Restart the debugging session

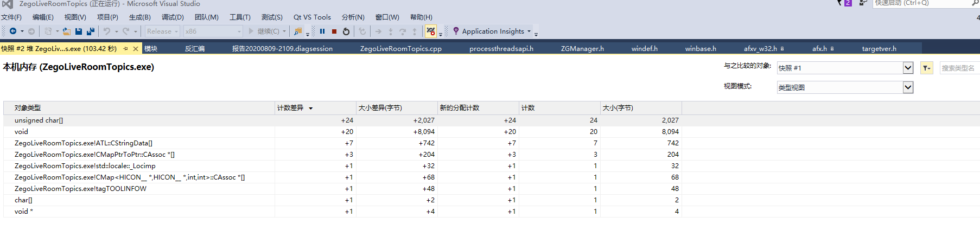pyautogui.click(x=346, y=31)
